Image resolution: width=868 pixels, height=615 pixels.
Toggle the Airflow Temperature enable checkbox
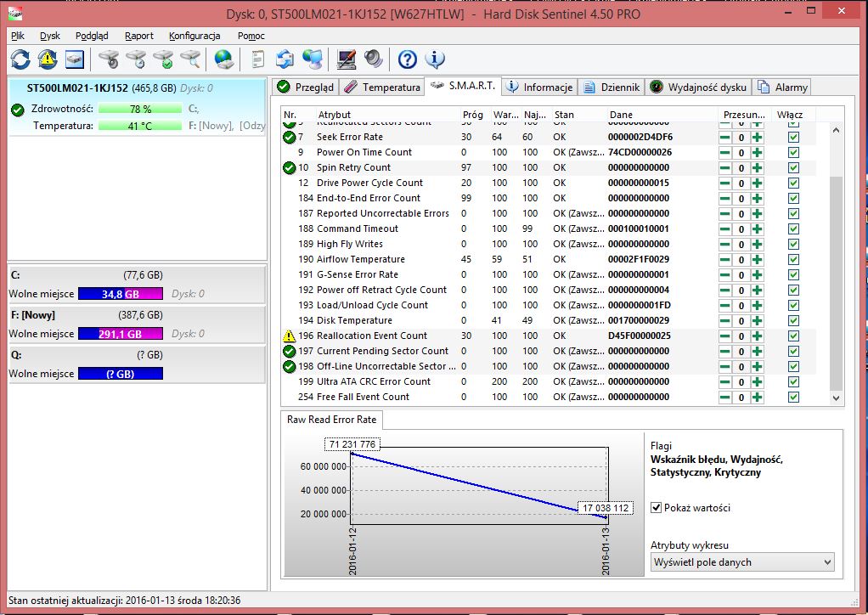point(793,260)
